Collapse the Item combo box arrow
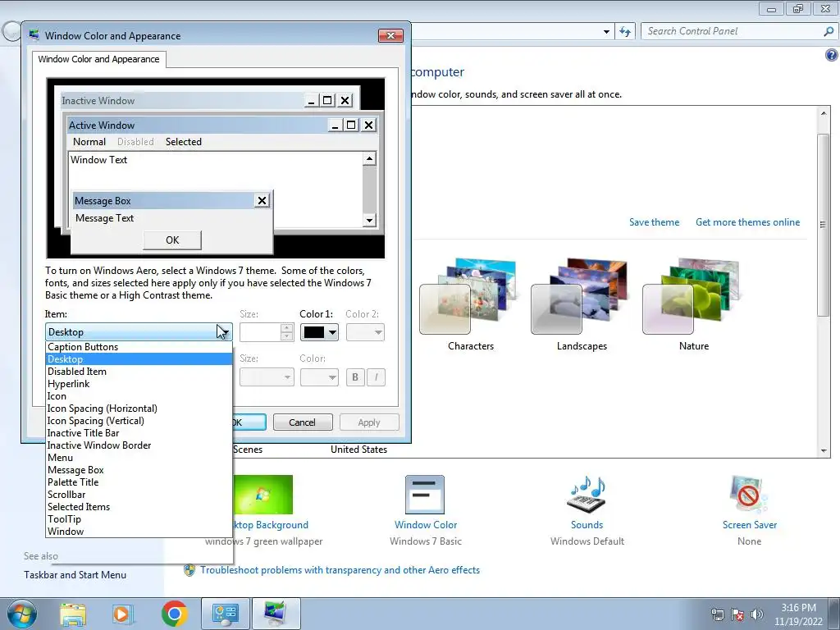This screenshot has width=840, height=630. (225, 332)
